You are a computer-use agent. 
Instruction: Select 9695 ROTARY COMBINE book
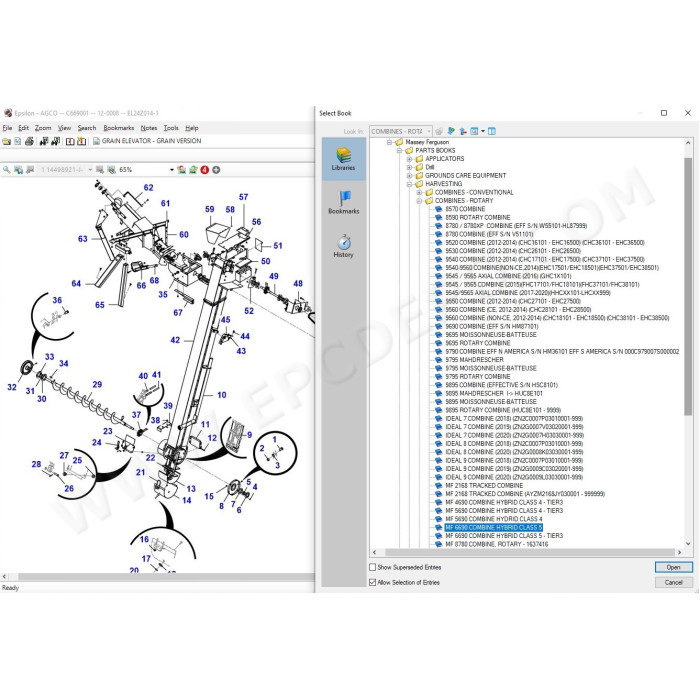click(x=478, y=343)
